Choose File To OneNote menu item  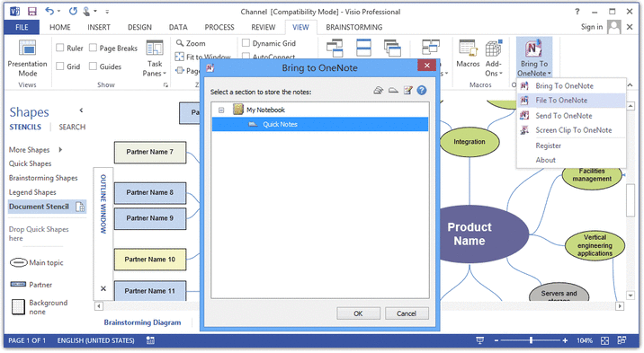click(571, 101)
